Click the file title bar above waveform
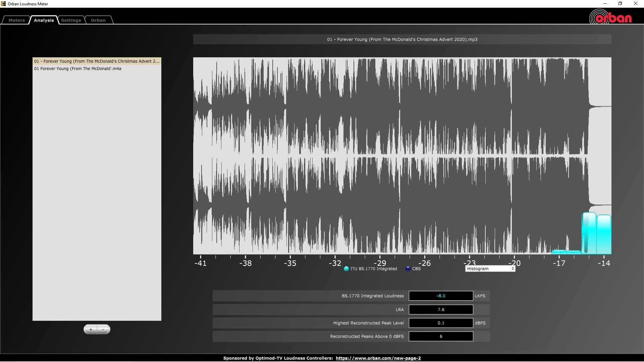The width and height of the screenshot is (644, 362). click(x=402, y=39)
